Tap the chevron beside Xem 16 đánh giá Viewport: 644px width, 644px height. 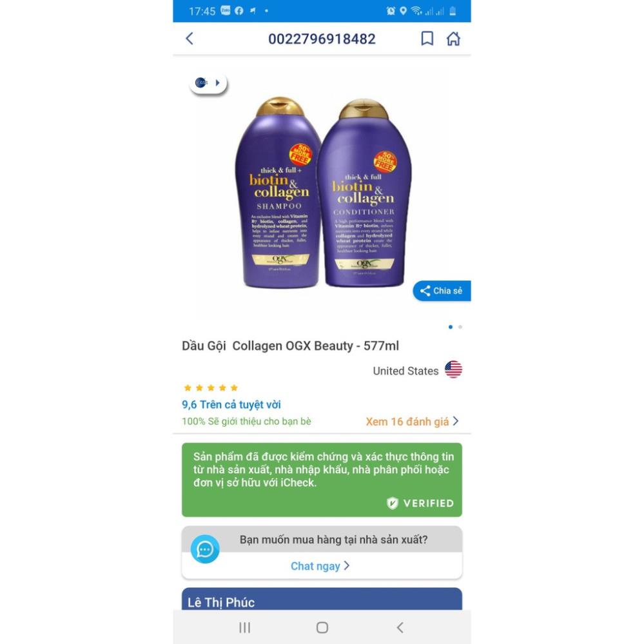[456, 421]
